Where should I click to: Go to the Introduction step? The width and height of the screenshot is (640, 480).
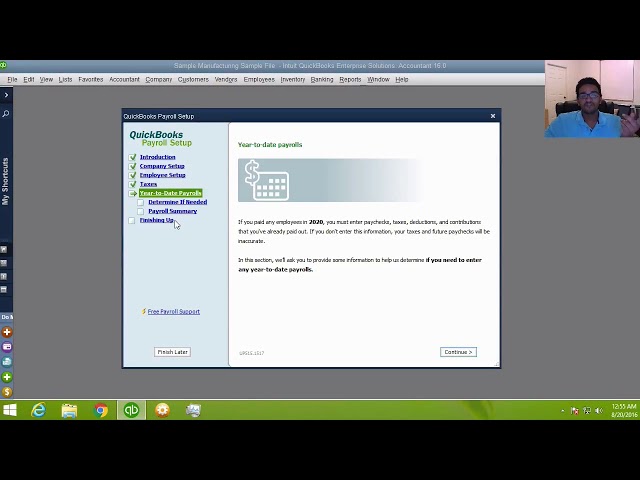pos(158,157)
